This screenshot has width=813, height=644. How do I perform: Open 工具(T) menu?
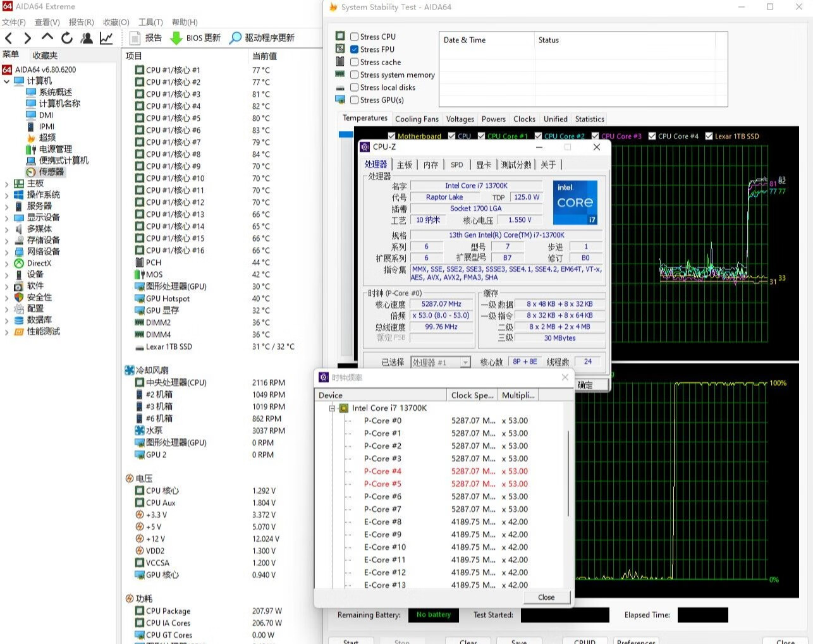150,22
